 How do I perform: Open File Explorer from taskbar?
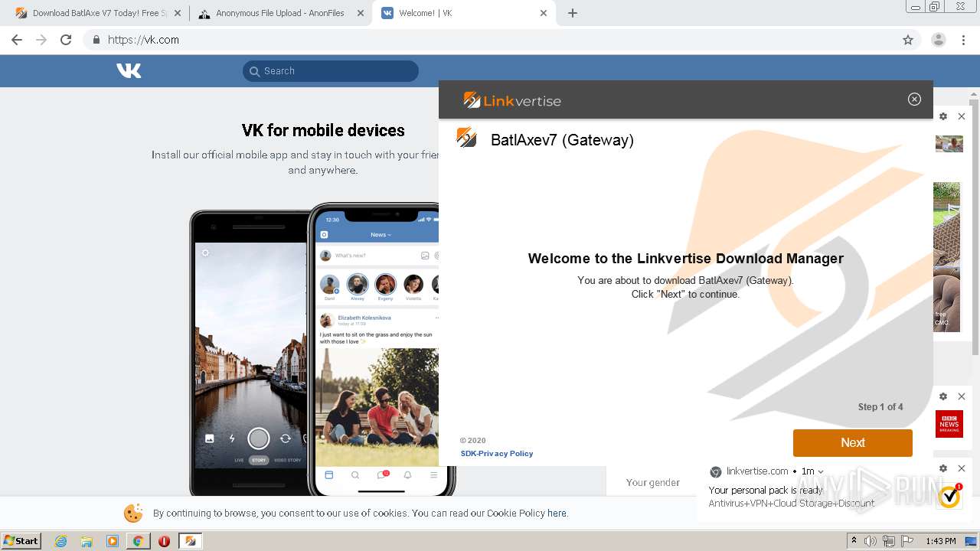point(87,541)
